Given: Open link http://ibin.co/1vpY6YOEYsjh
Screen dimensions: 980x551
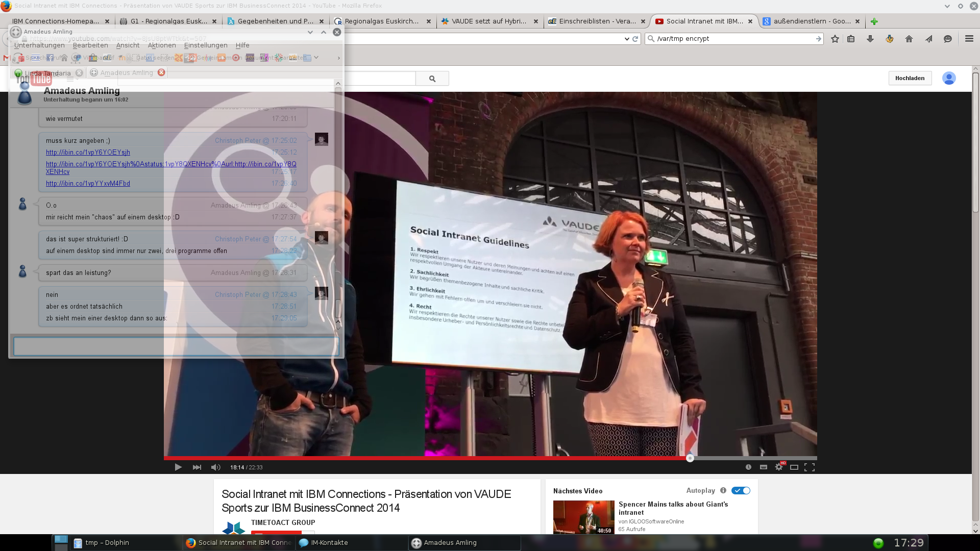Looking at the screenshot, I should pos(88,153).
